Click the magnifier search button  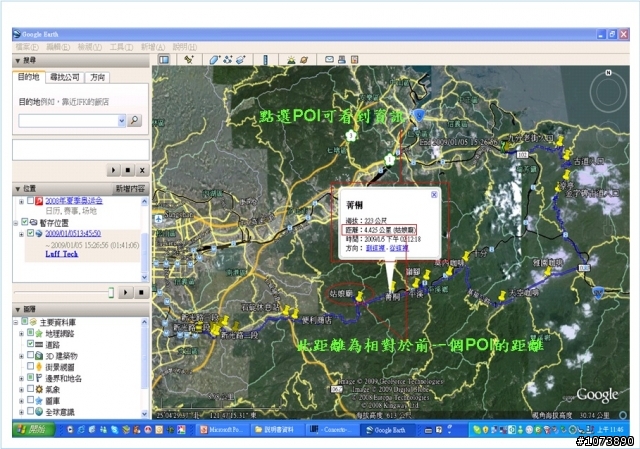click(135, 120)
